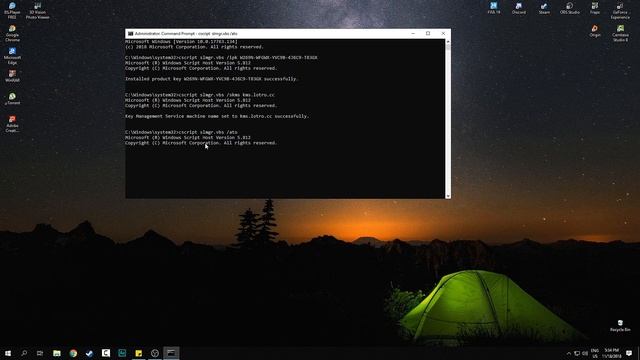The height and width of the screenshot is (360, 640).
Task: Click the 'cscript slmgr.vbs /ato' command line
Action: (x=181, y=132)
